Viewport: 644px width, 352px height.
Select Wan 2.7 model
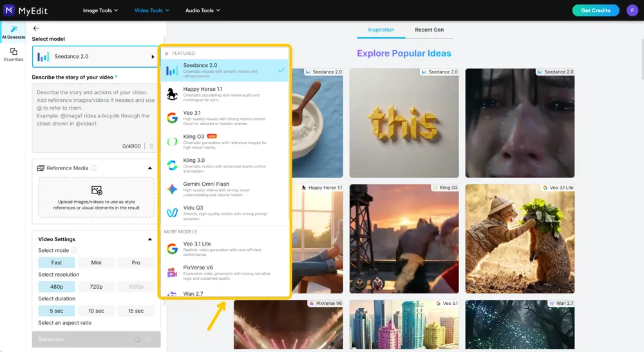coord(225,293)
